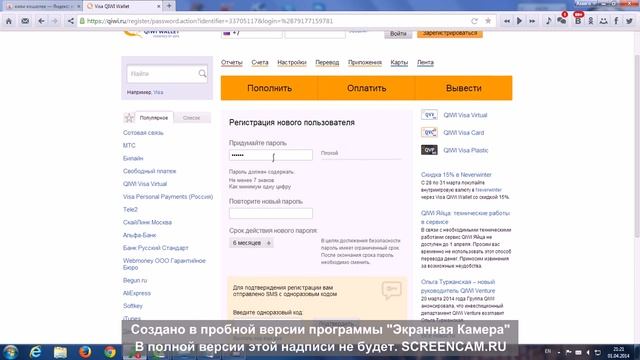Open a new browser tab
640x360 pixels.
point(169,6)
